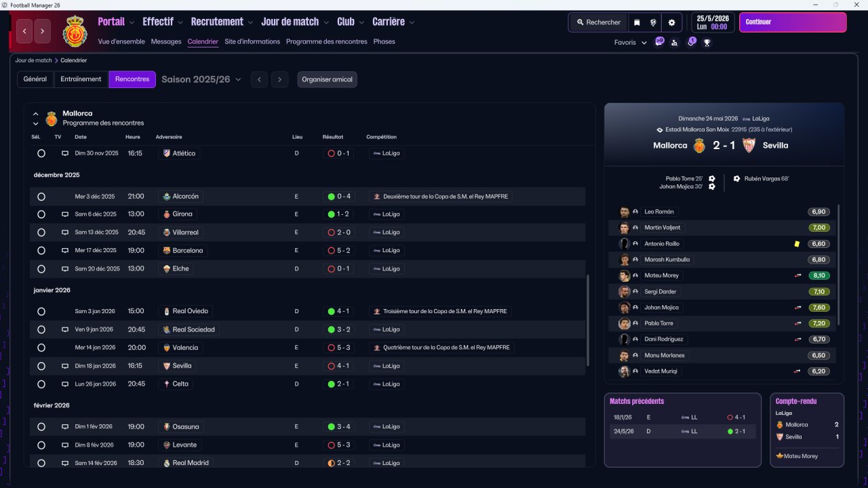Open the messages bubble icon showing >9

click(x=659, y=42)
